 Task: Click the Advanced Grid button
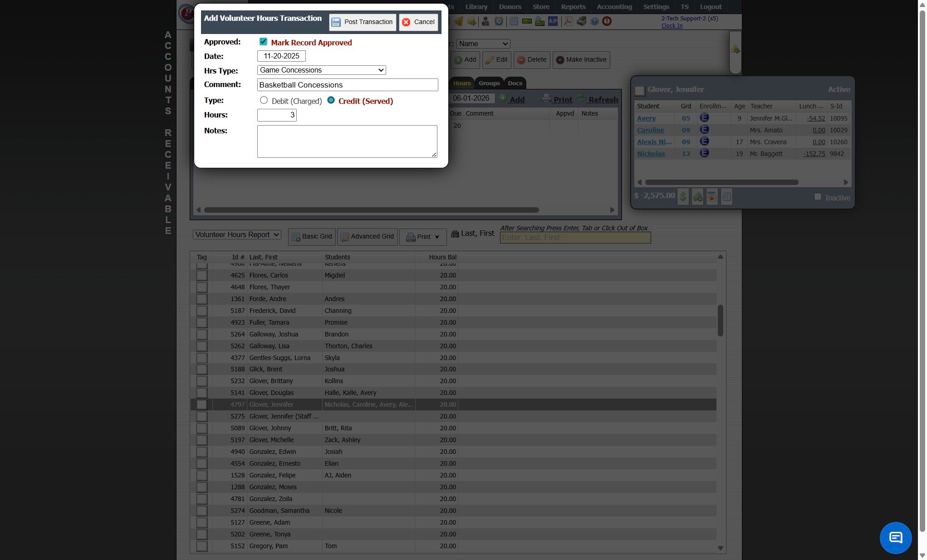[x=368, y=237]
